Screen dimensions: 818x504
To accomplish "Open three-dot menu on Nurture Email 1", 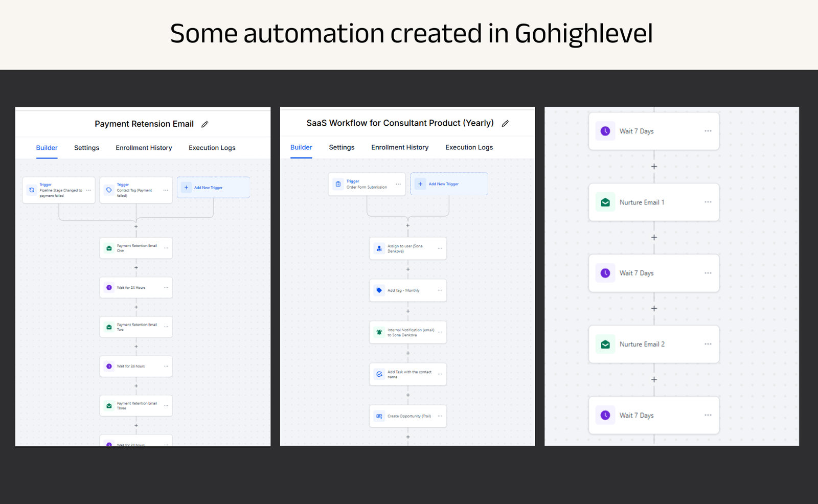I will 708,202.
